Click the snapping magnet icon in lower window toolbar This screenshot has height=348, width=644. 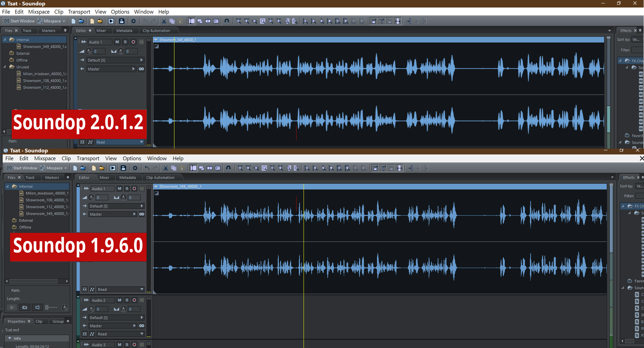pyautogui.click(x=228, y=168)
